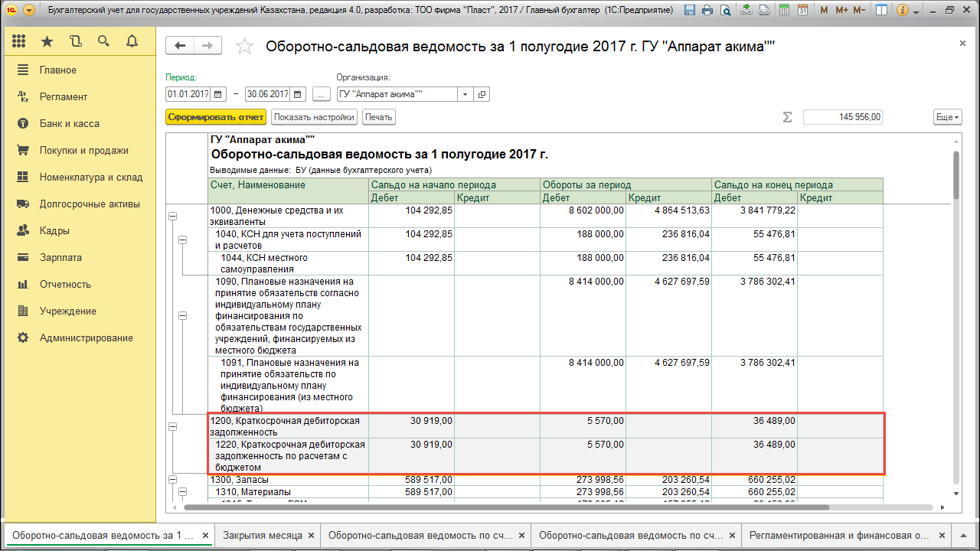The image size is (980, 551).
Task: Collapse the 1200 Краткосрочная дебиторская задолженность group
Action: point(174,426)
